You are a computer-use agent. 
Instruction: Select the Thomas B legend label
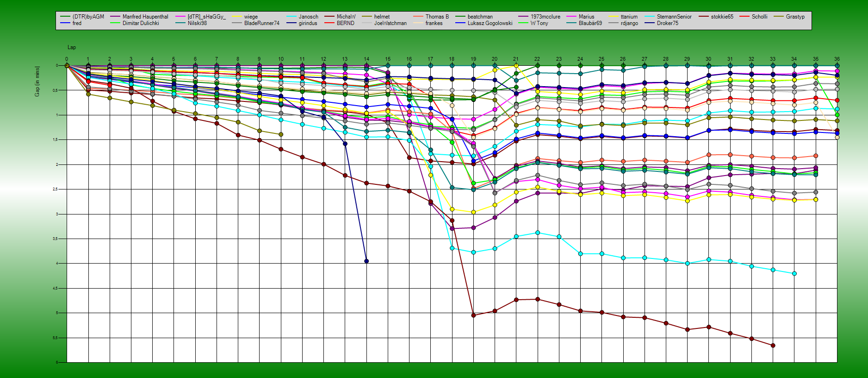coord(437,17)
